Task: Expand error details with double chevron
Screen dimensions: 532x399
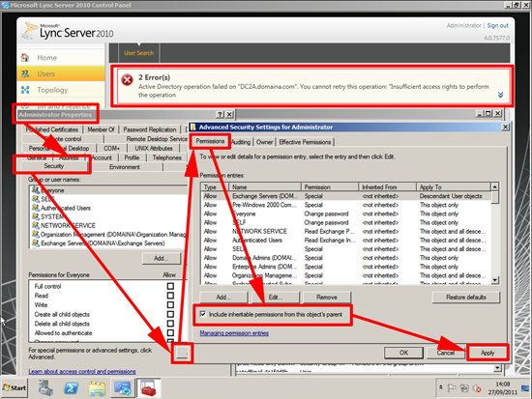Action: [500, 95]
